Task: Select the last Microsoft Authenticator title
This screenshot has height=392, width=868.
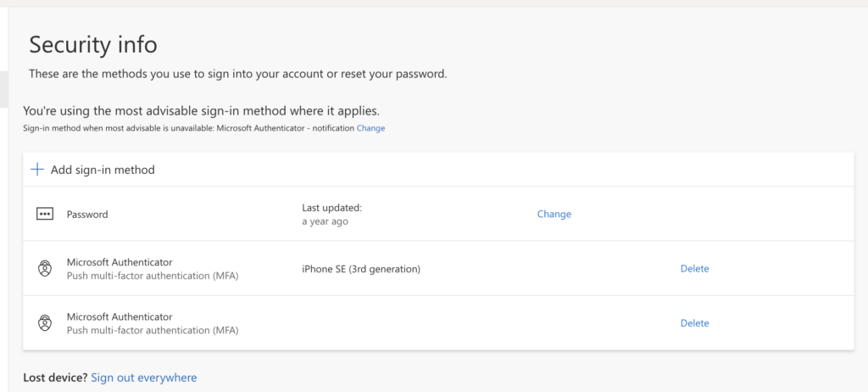Action: (x=120, y=317)
